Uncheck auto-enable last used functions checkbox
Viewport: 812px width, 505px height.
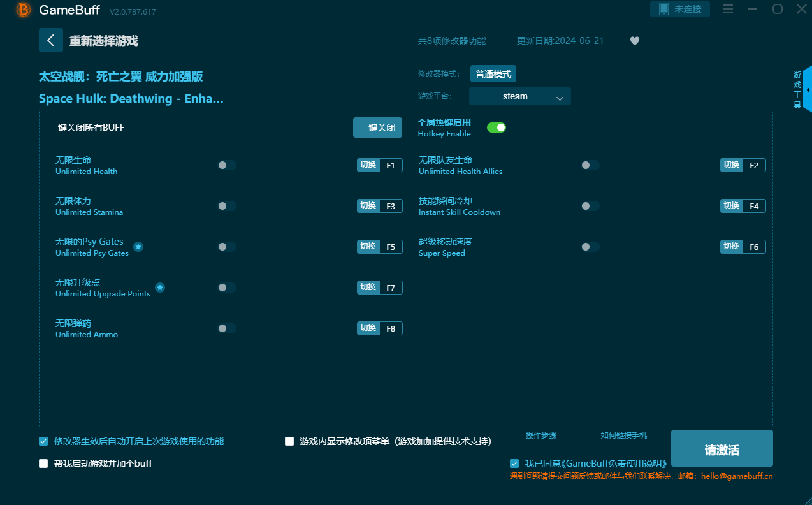pyautogui.click(x=43, y=441)
